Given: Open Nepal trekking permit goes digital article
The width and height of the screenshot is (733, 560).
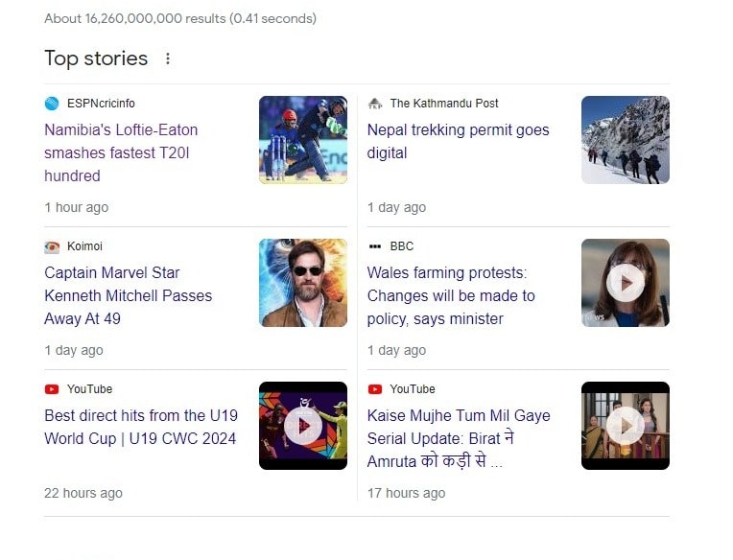Looking at the screenshot, I should click(459, 141).
